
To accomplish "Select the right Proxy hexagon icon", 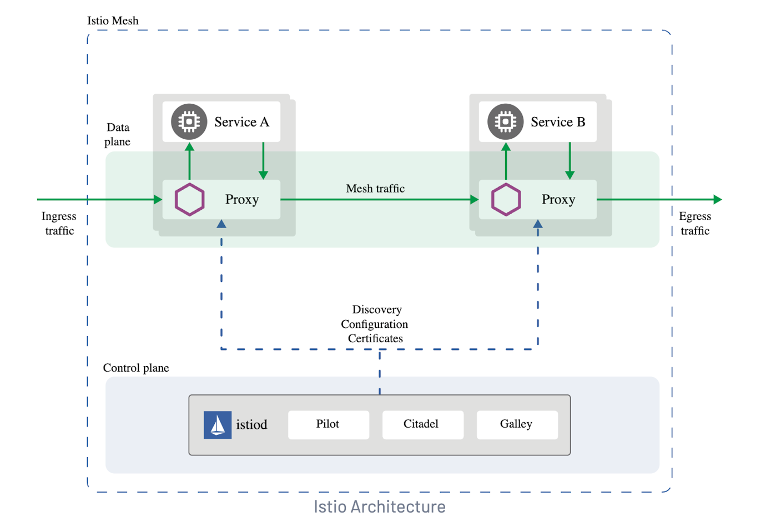I will (505, 199).
